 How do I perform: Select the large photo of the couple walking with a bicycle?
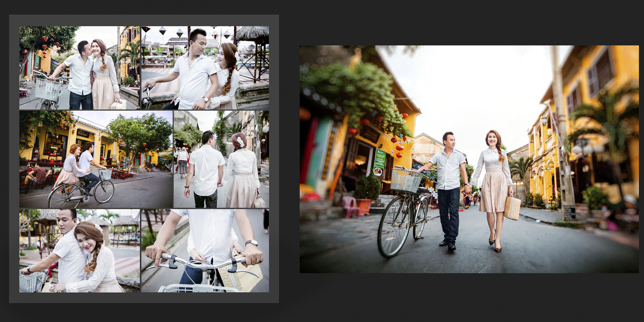pos(469,159)
